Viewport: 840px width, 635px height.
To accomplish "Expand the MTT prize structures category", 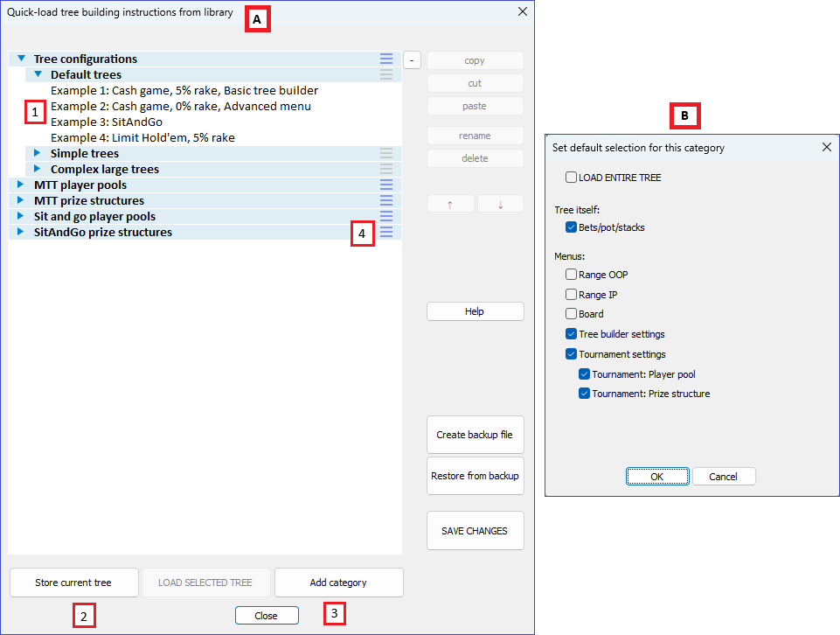I will click(19, 200).
